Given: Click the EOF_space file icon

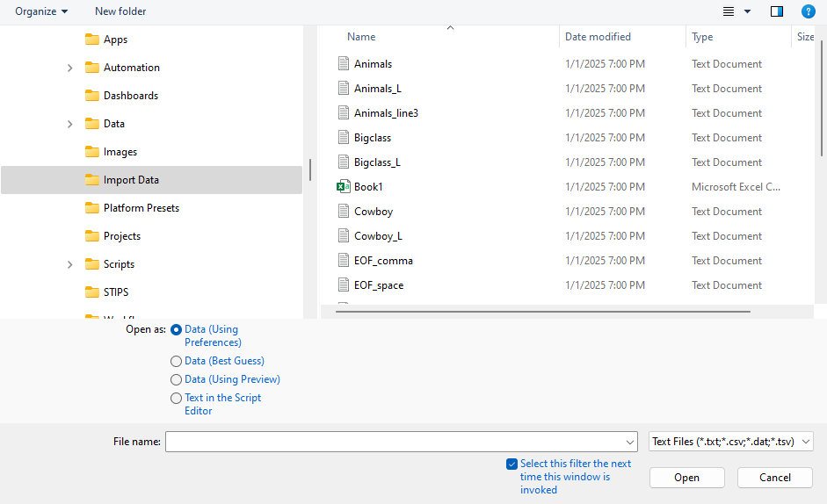Looking at the screenshot, I should pos(344,285).
